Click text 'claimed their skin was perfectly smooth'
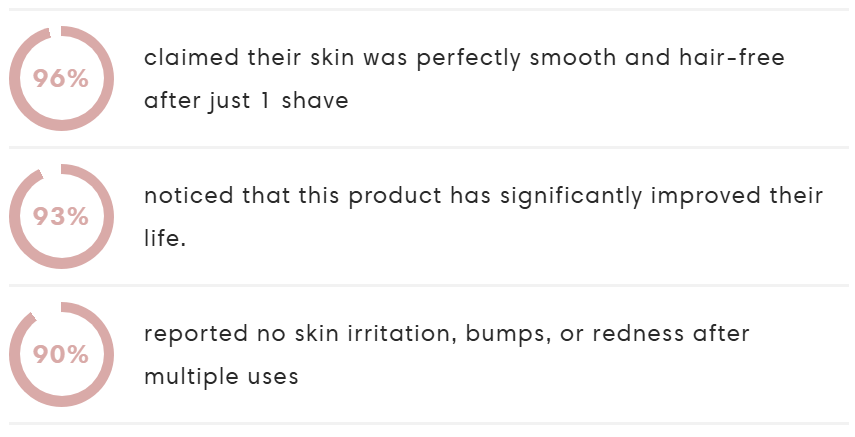This screenshot has height=437, width=855. click(x=380, y=58)
